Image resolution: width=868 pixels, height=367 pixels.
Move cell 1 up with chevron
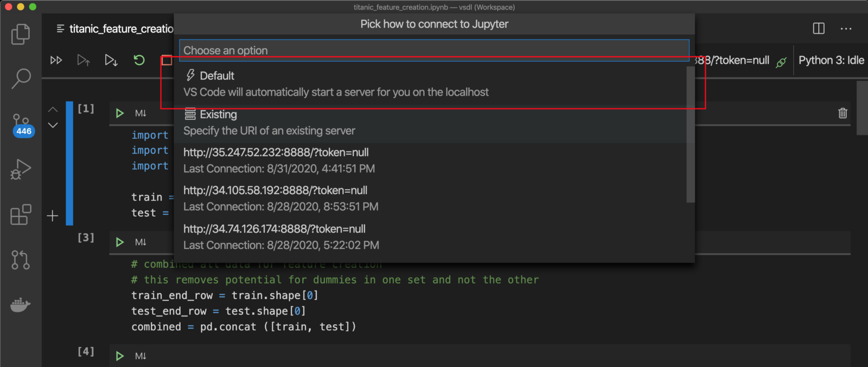53,110
